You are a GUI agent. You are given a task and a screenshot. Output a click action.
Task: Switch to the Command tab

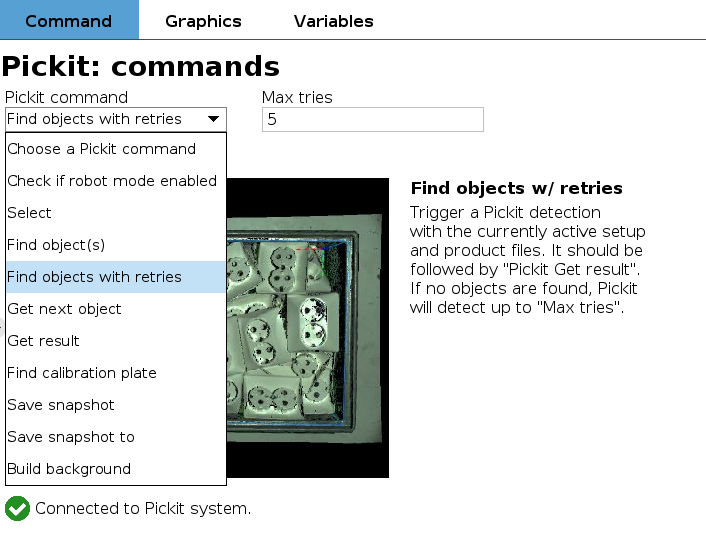click(69, 21)
